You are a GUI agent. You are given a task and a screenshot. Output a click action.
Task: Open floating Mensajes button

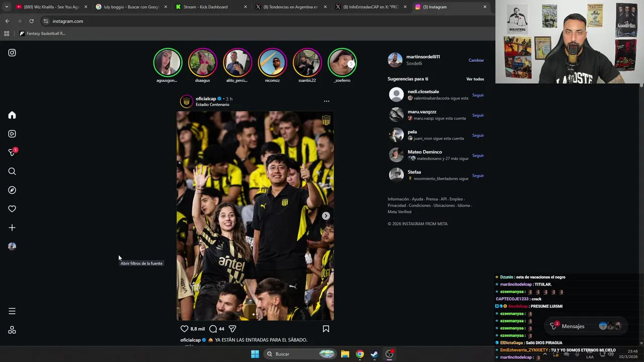point(586,326)
